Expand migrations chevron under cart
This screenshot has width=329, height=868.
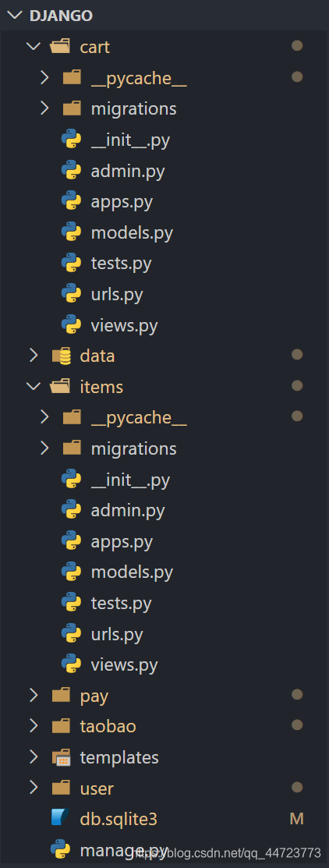pyautogui.click(x=44, y=108)
